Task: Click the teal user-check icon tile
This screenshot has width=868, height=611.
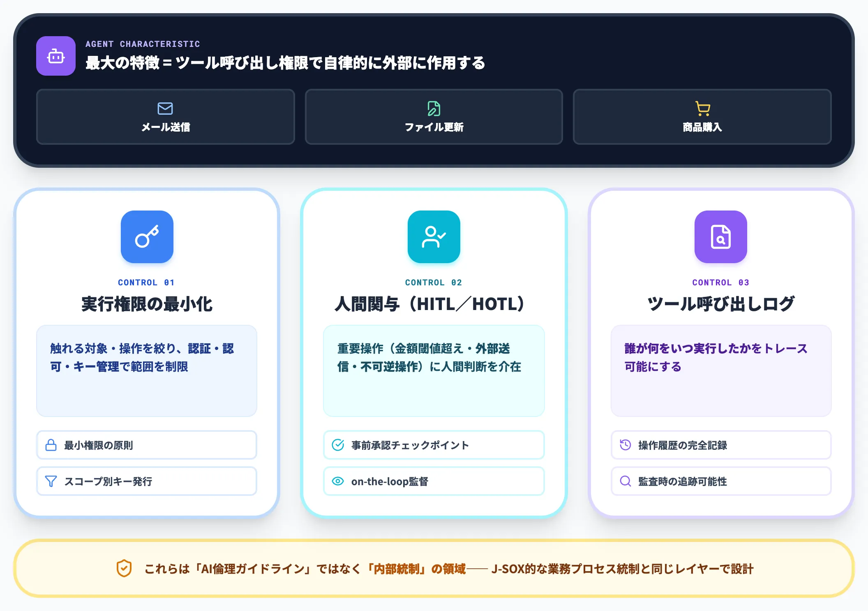Action: click(x=434, y=237)
